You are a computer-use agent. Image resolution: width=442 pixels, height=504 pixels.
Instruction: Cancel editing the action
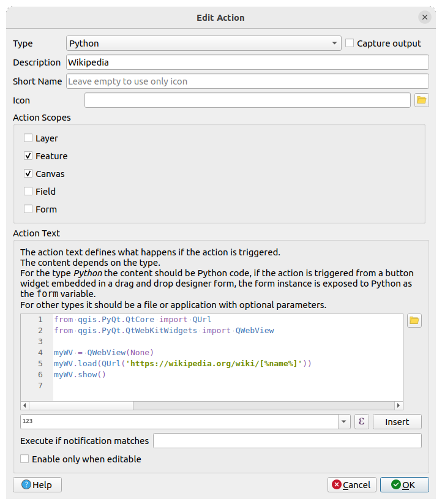click(352, 484)
